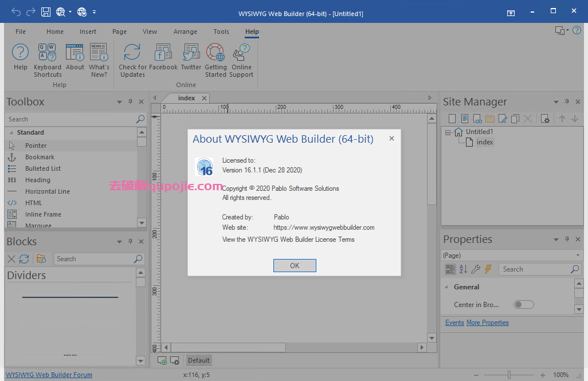Click Check for Updates icon
Screen dimensions: 588x381
click(x=132, y=60)
